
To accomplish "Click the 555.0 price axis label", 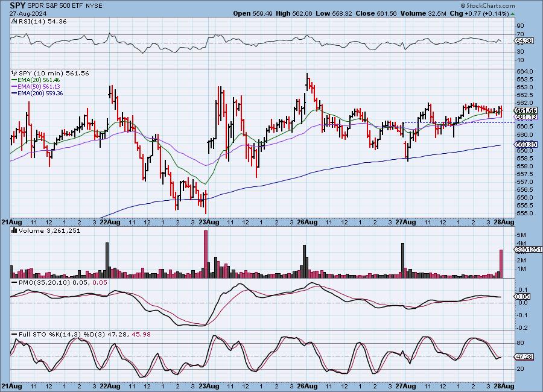I will tap(525, 213).
